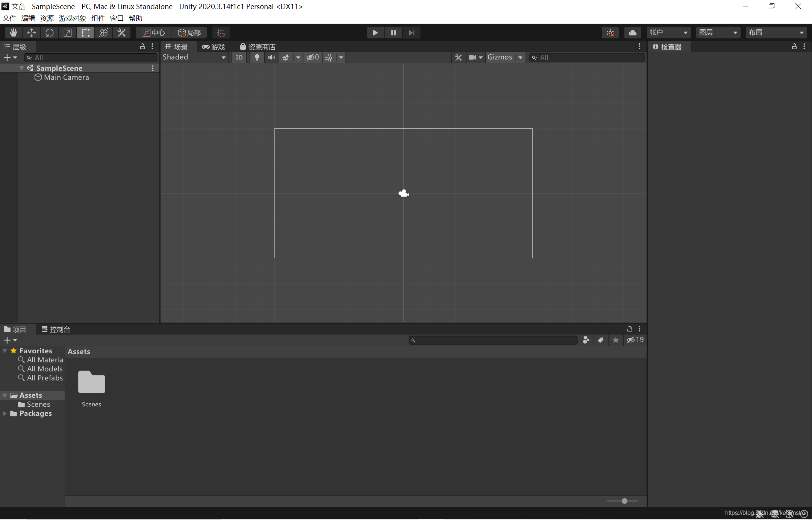812x520 pixels.
Task: Select the Move tool
Action: tap(32, 33)
